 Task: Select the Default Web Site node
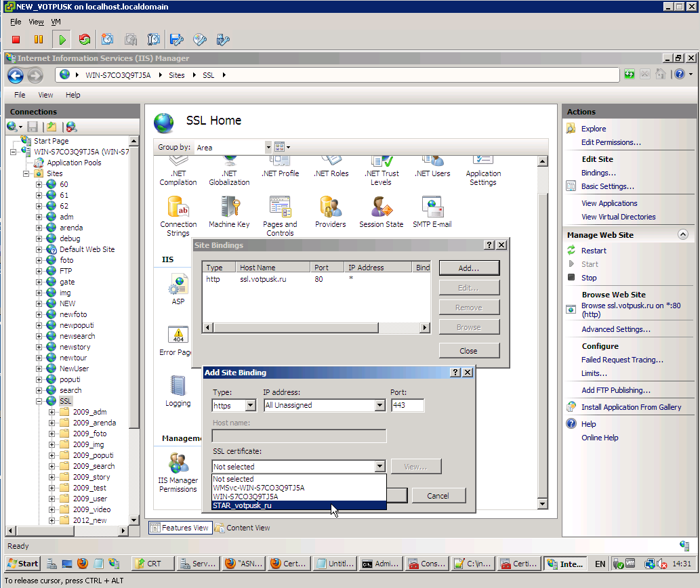pos(87,249)
